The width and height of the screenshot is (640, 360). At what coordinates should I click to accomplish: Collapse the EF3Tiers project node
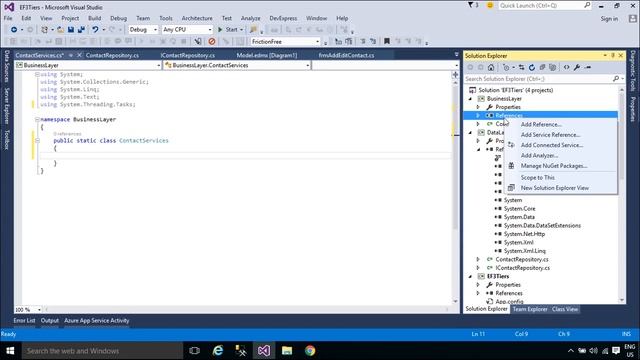pyautogui.click(x=470, y=276)
